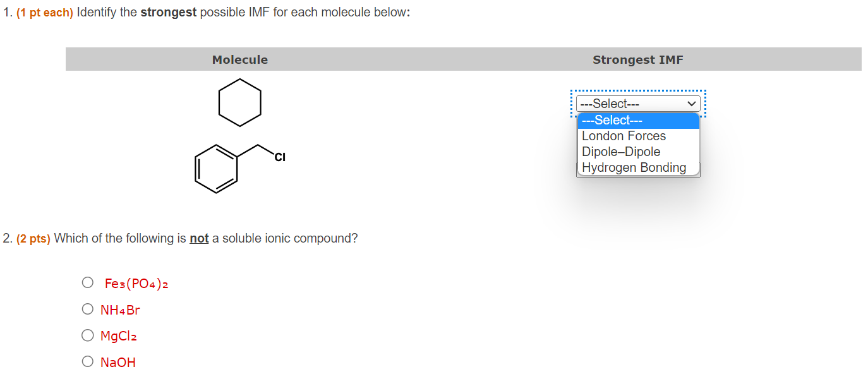Select London Forces from the list

624,136
